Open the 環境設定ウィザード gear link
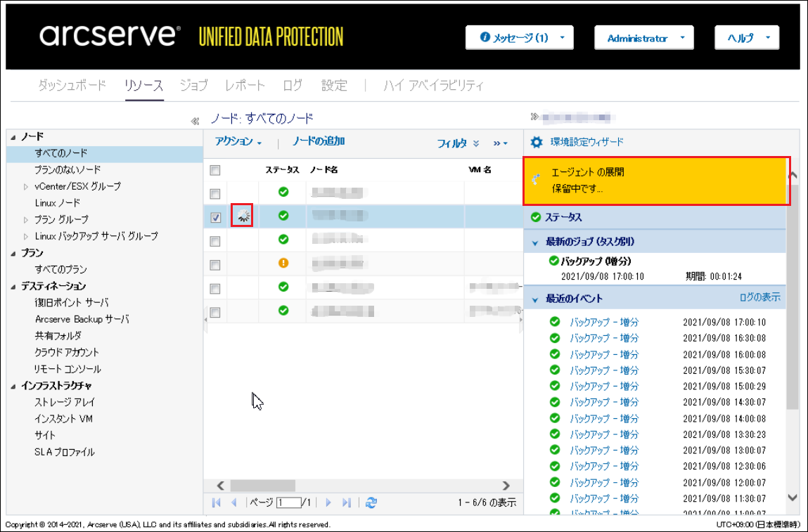Viewport: 808px width, 532px height. tap(577, 142)
